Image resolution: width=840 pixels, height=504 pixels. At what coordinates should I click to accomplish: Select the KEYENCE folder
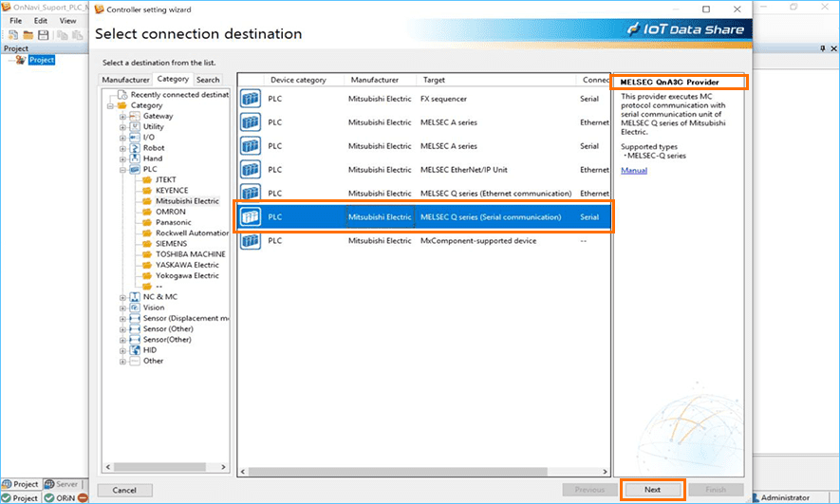(172, 191)
